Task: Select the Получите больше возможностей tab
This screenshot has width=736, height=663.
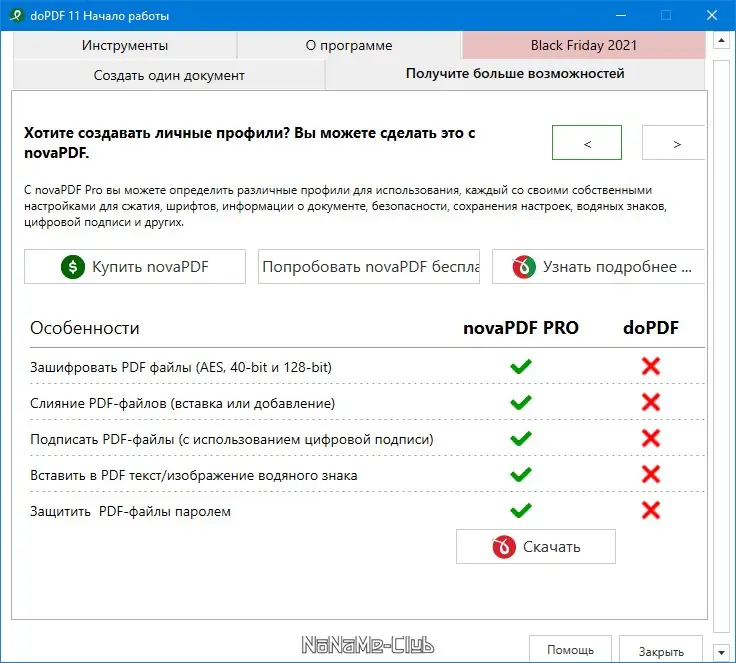Action: (515, 74)
